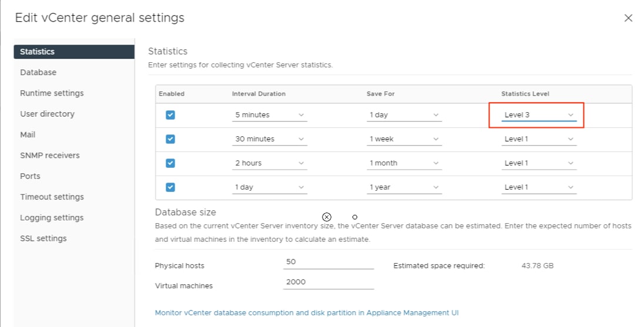Click the Save For column header
The width and height of the screenshot is (644, 327).
tap(380, 93)
